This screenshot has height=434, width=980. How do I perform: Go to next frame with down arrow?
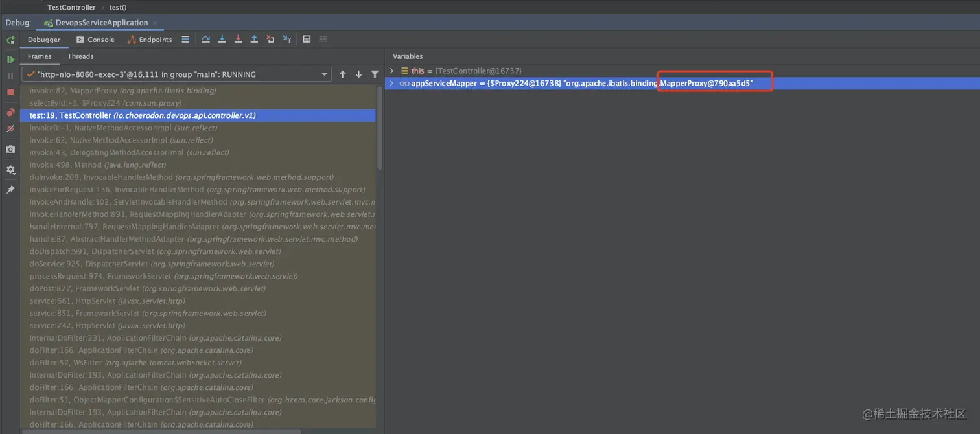point(358,74)
